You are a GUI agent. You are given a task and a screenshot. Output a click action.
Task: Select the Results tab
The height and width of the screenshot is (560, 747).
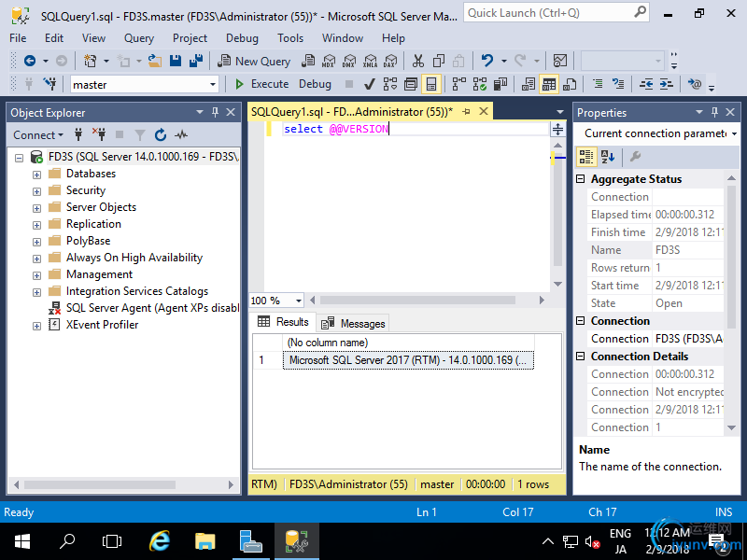point(283,322)
